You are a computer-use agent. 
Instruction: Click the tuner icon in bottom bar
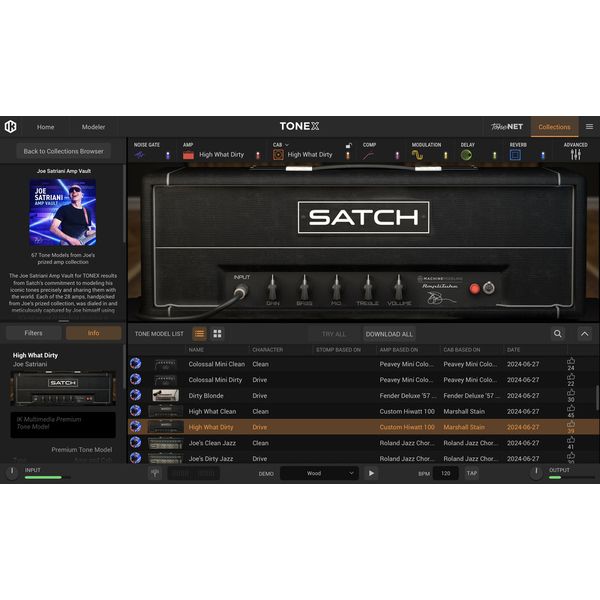pyautogui.click(x=155, y=473)
